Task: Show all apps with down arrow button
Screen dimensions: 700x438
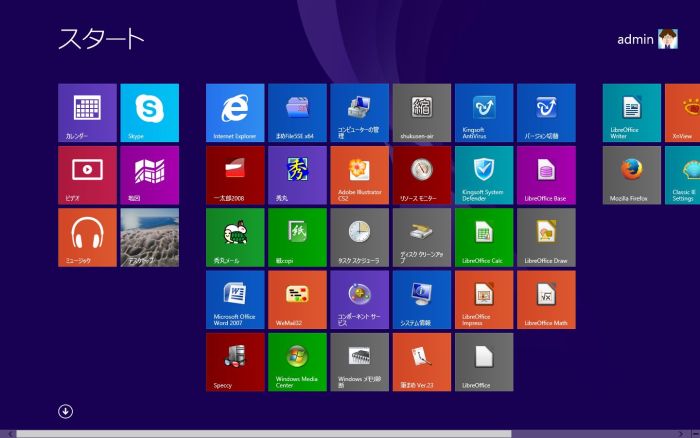Action: (x=66, y=411)
